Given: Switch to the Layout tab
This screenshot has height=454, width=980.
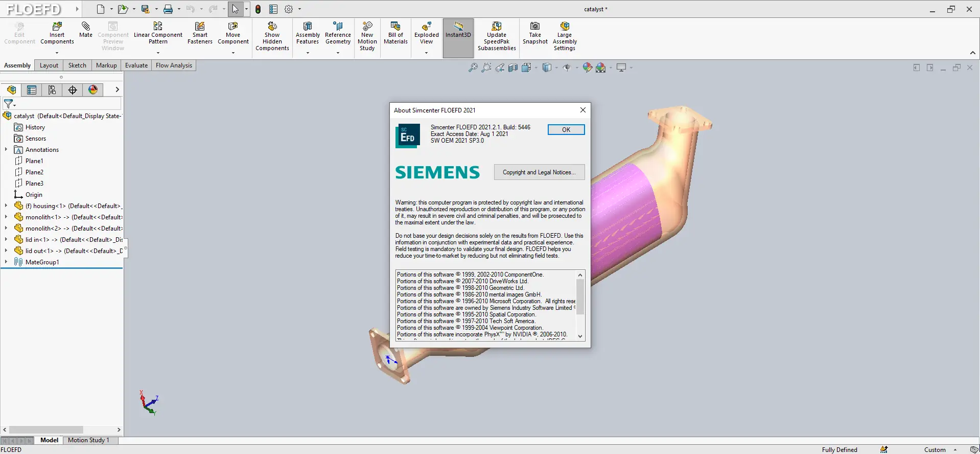Looking at the screenshot, I should (x=49, y=65).
